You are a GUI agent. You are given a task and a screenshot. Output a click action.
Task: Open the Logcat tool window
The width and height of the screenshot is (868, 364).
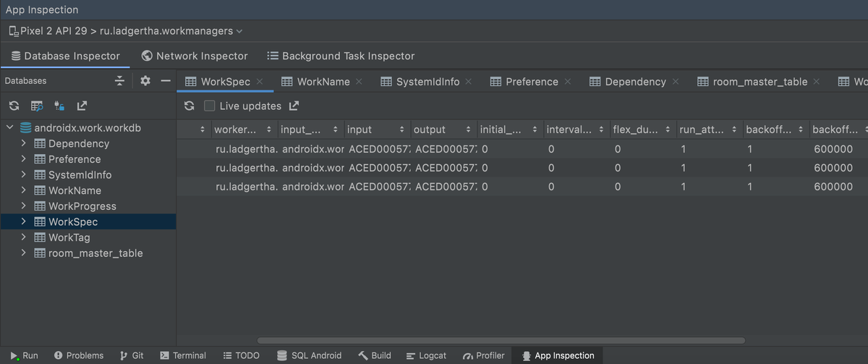(427, 355)
